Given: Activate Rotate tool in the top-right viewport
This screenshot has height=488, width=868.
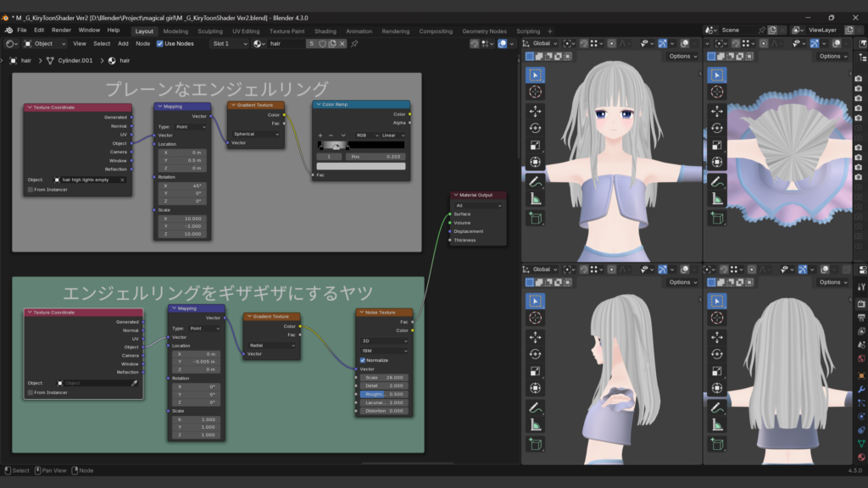Looking at the screenshot, I should pos(716,128).
